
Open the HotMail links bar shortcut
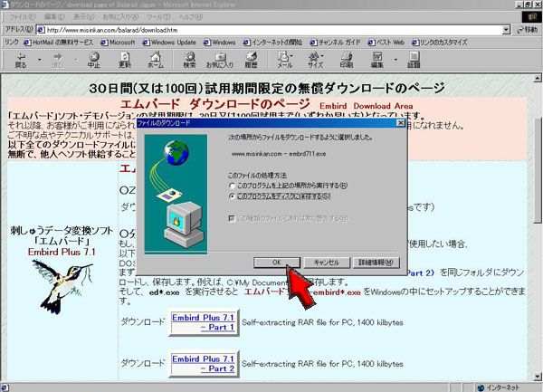tap(59, 43)
